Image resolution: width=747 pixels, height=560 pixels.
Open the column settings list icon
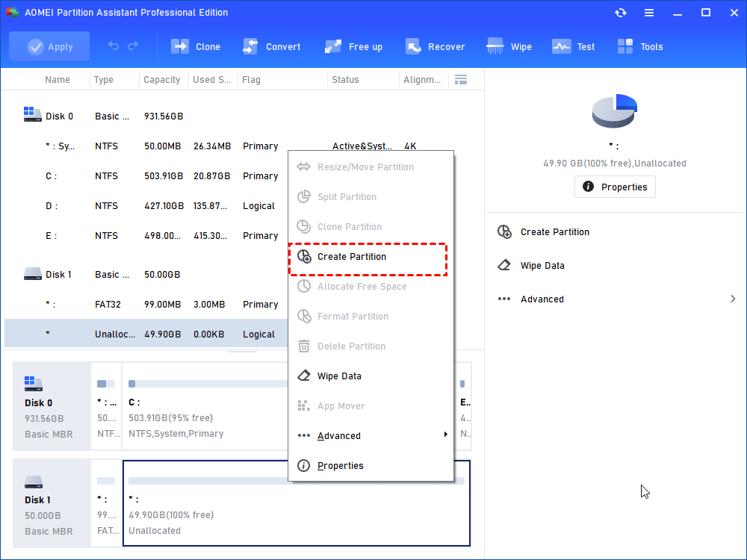pyautogui.click(x=461, y=79)
